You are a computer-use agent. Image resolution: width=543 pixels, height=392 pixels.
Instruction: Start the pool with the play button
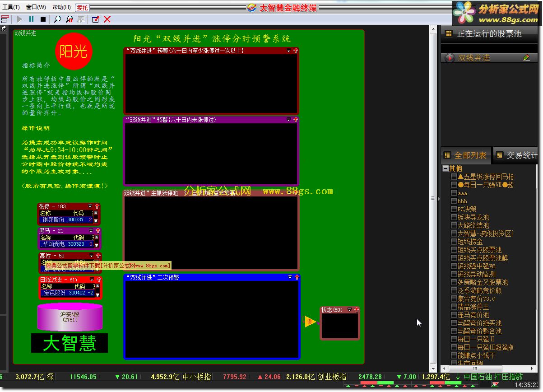[19, 19]
